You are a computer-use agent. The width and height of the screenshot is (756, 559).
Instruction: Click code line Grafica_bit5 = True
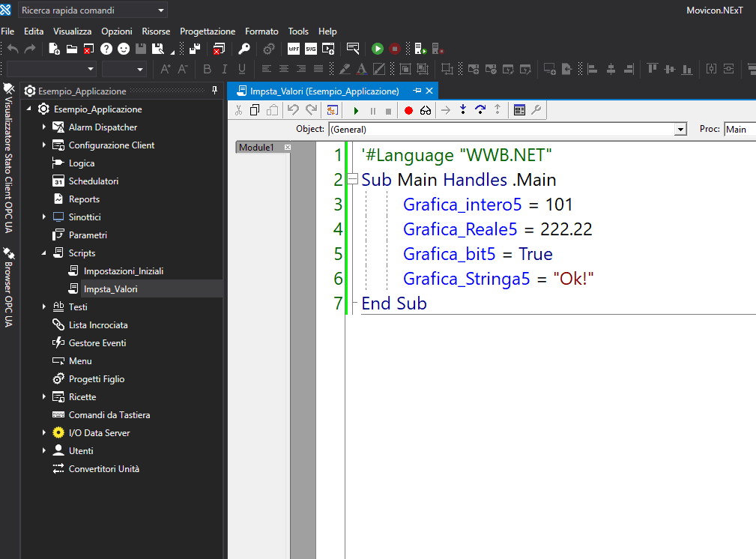click(477, 254)
